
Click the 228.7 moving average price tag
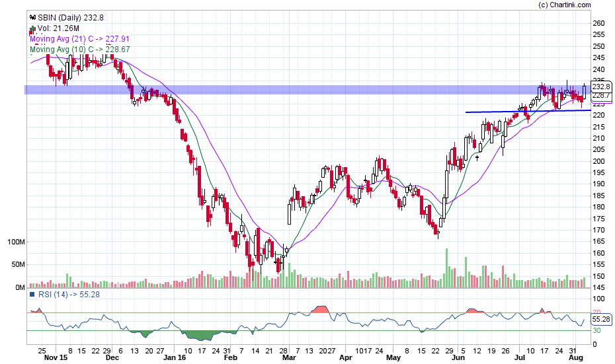point(600,95)
